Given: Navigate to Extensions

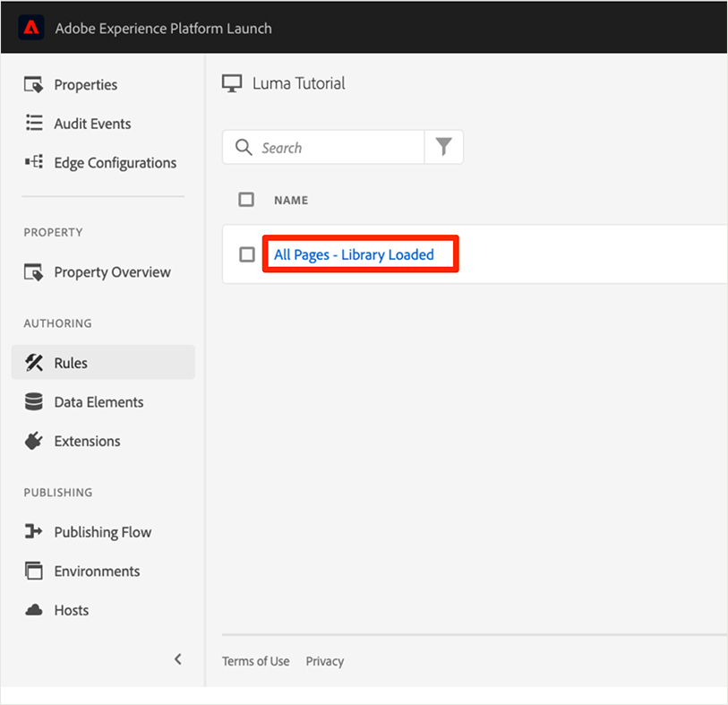Looking at the screenshot, I should (x=87, y=441).
